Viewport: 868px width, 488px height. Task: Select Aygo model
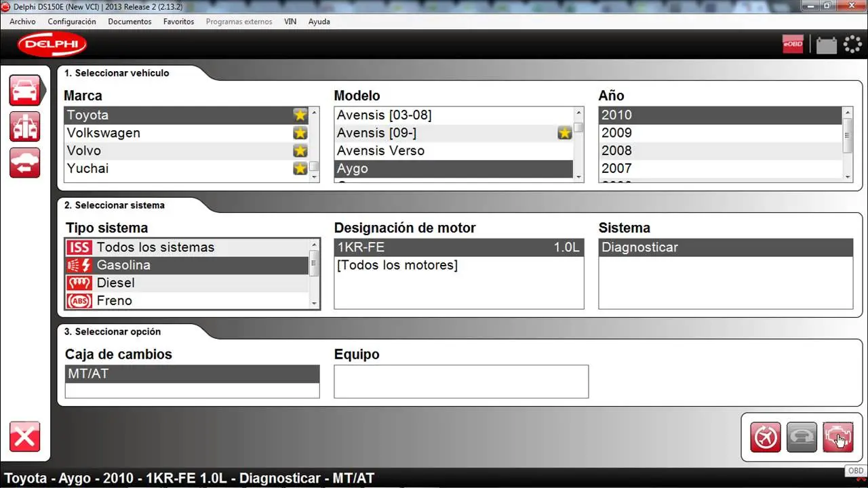[x=454, y=168]
